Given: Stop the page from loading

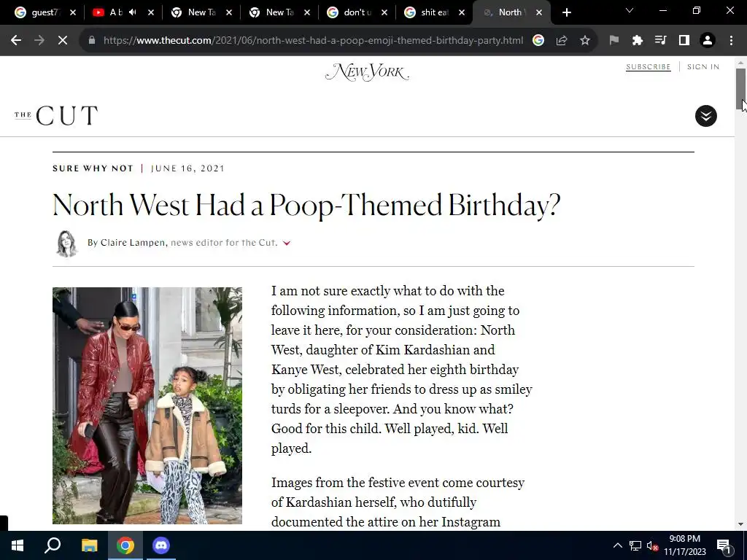Looking at the screenshot, I should [x=63, y=41].
